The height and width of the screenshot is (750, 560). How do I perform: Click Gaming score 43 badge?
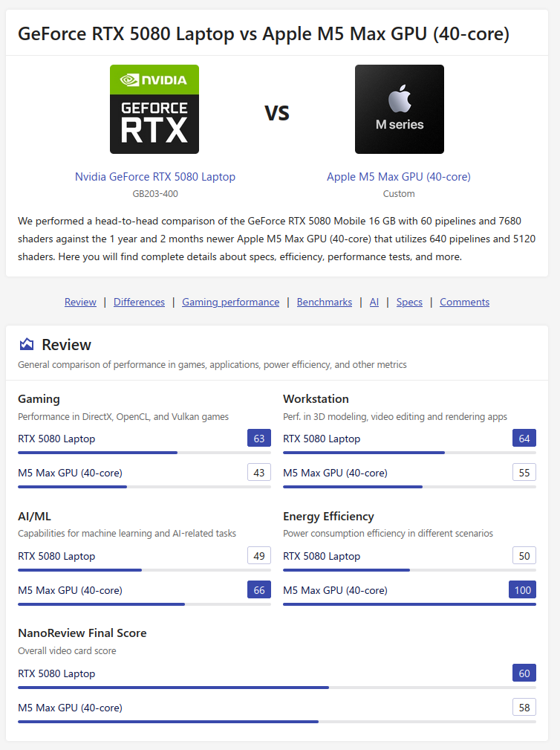pos(259,473)
